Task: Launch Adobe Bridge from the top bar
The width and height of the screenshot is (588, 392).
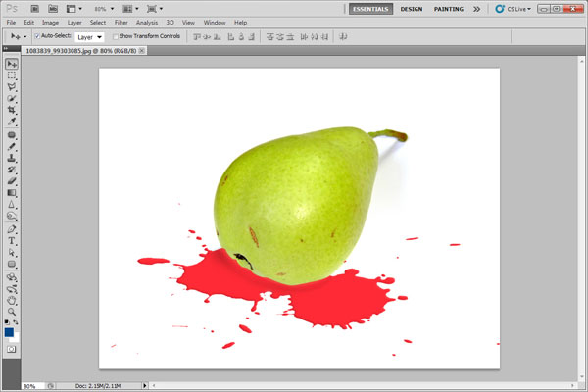Action: pos(35,8)
